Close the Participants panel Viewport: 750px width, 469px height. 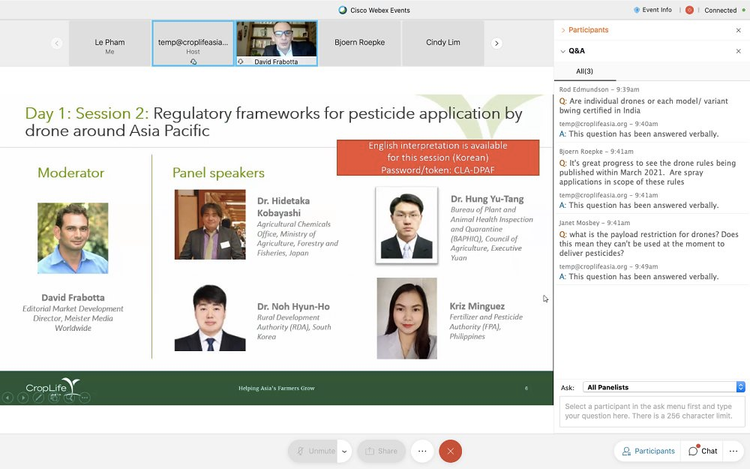(x=739, y=31)
